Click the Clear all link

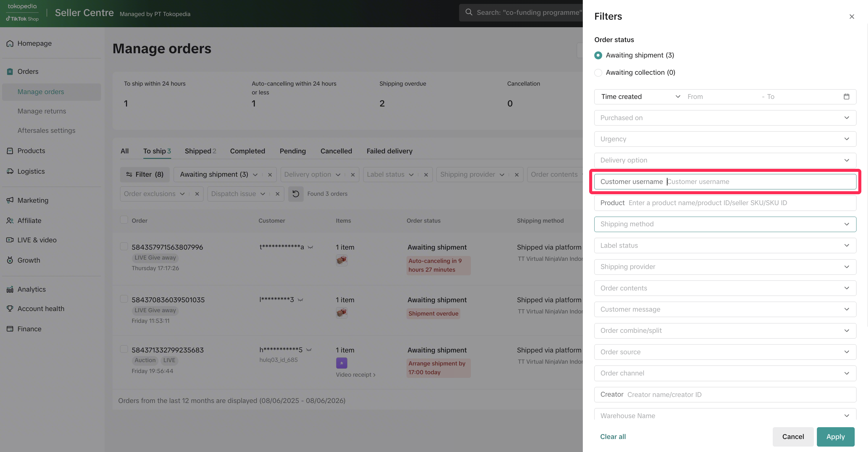tap(612, 437)
